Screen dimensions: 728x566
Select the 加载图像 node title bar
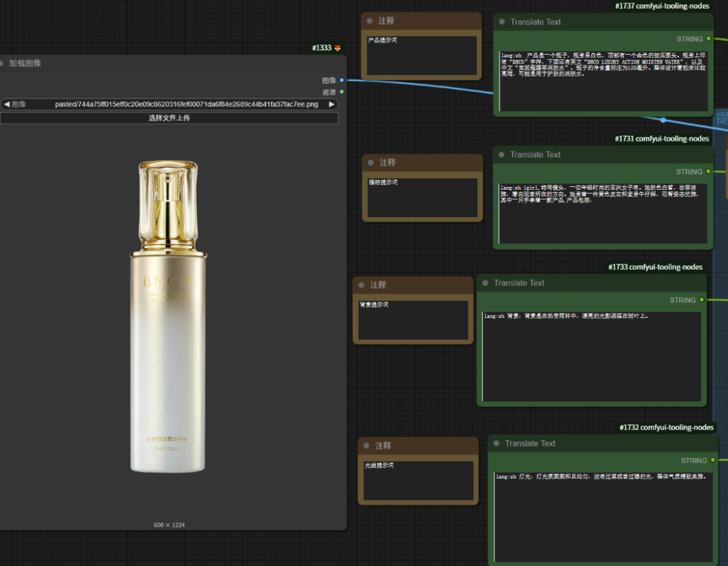coord(172,63)
